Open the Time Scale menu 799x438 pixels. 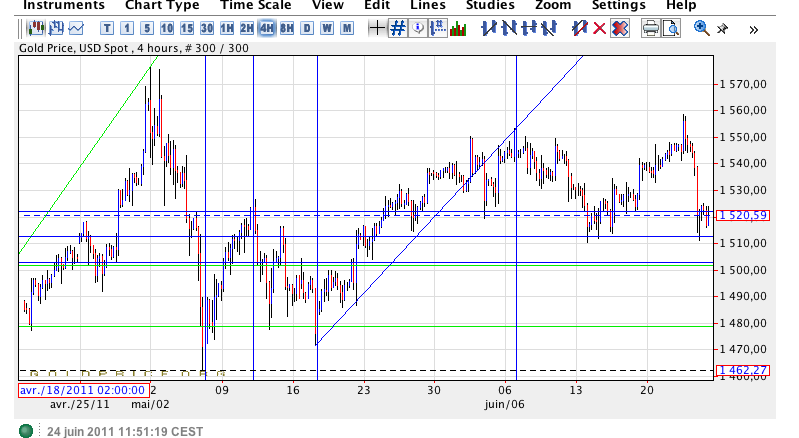[x=256, y=6]
